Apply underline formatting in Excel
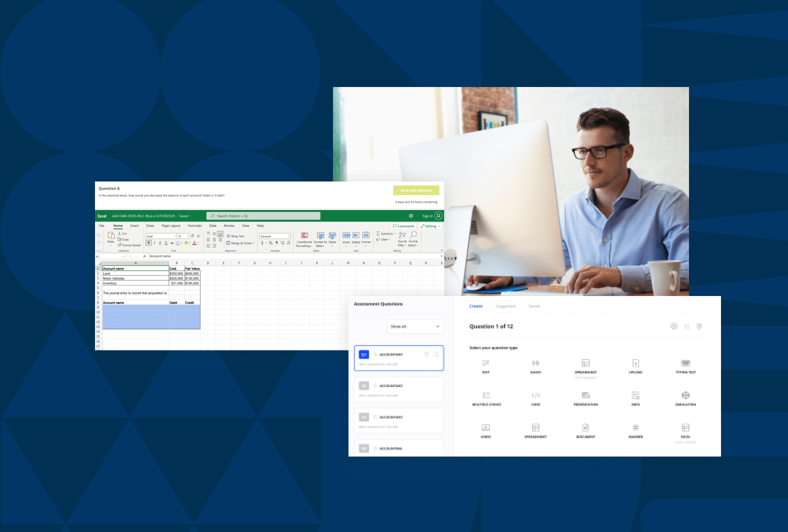The width and height of the screenshot is (788, 532). point(160,242)
